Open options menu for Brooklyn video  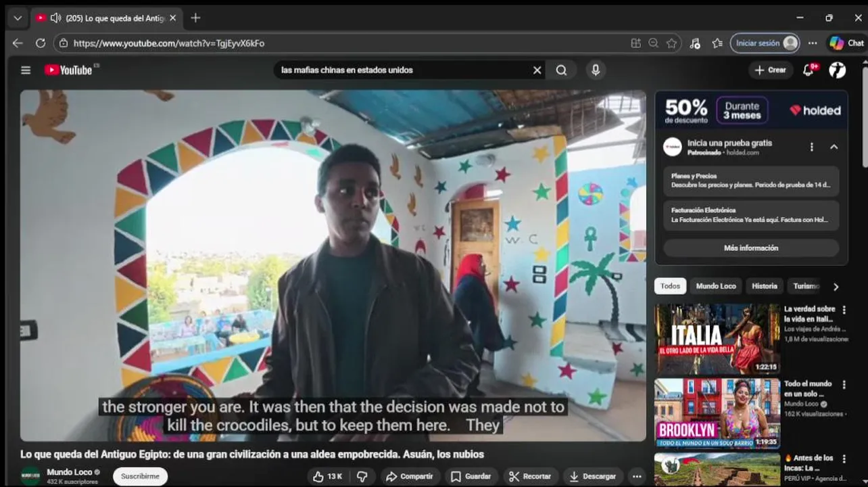844,385
